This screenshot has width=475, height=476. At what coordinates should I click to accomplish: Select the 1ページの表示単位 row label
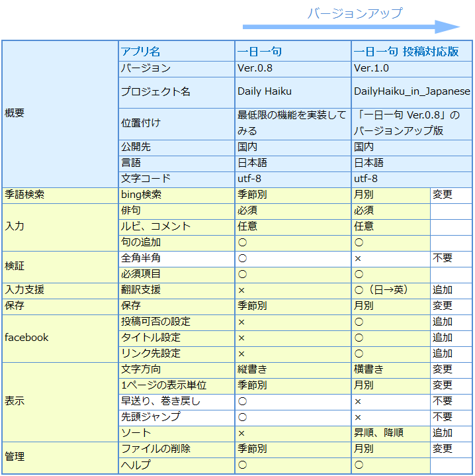pos(176,385)
